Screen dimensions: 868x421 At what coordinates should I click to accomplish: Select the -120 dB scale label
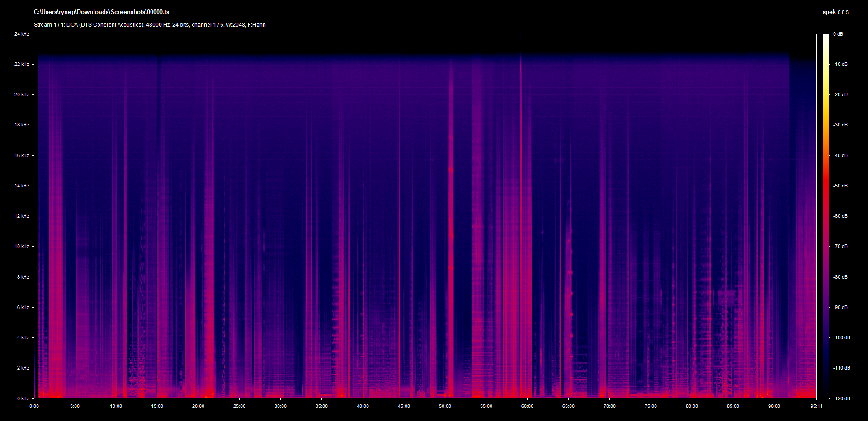point(841,398)
